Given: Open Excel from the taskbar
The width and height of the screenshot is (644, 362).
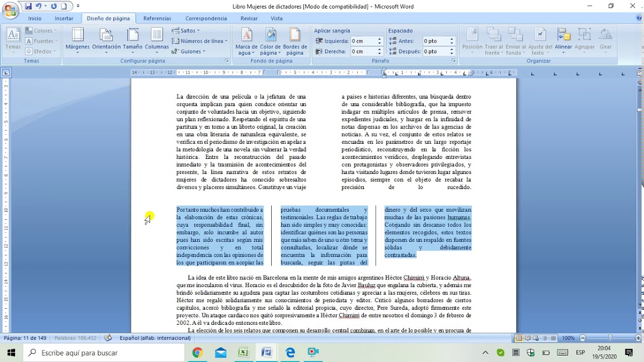Looking at the screenshot, I should 244,353.
